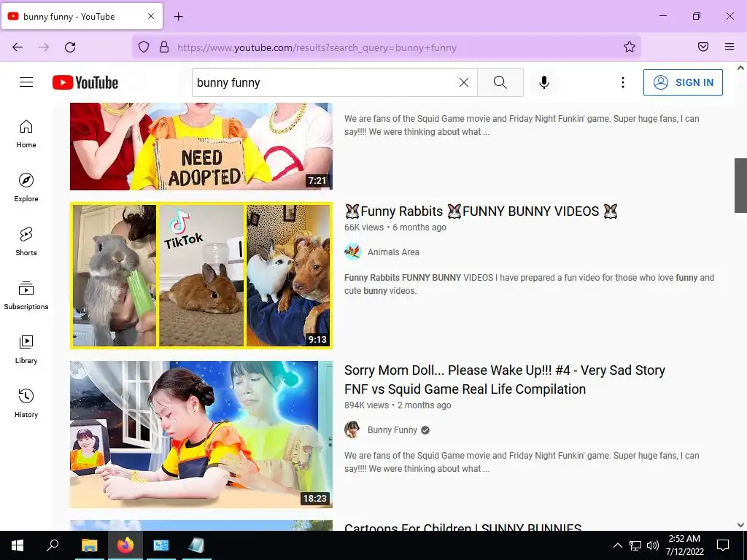This screenshot has height=560, width=747.
Task: Open the taskbar clock showing 2:52 AM
Action: [x=684, y=545]
